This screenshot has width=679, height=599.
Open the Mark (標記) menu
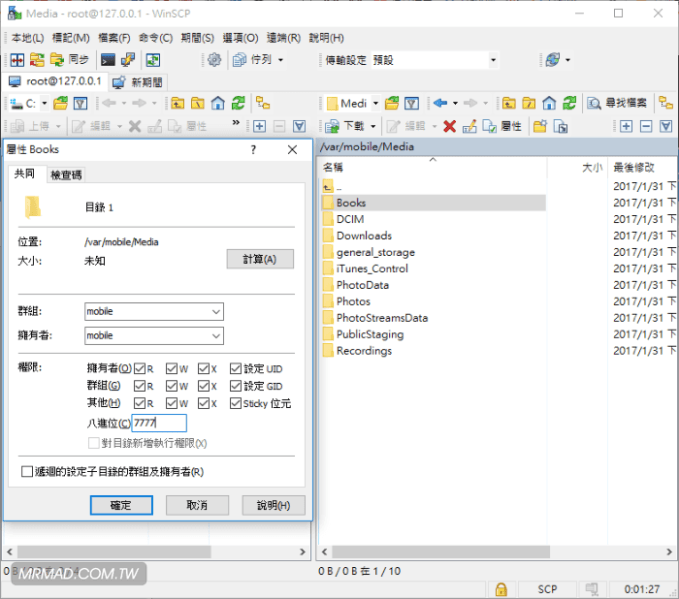tap(71, 38)
